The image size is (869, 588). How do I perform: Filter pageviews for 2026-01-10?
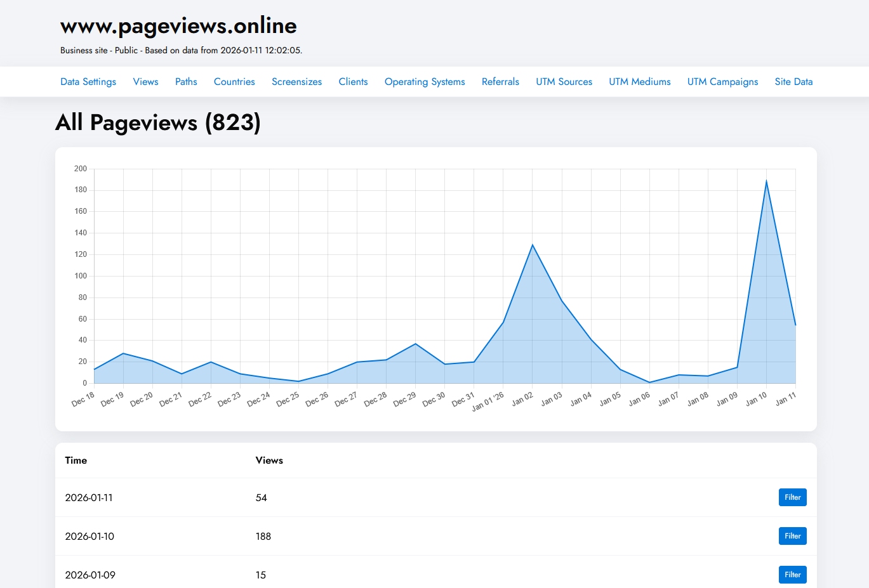click(792, 535)
